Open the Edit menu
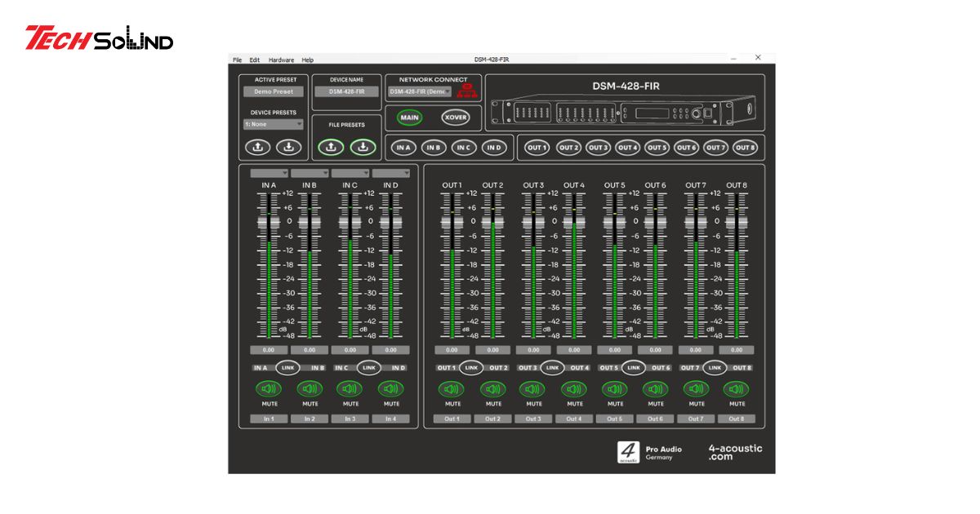This screenshot has height=514, width=980. (x=255, y=60)
